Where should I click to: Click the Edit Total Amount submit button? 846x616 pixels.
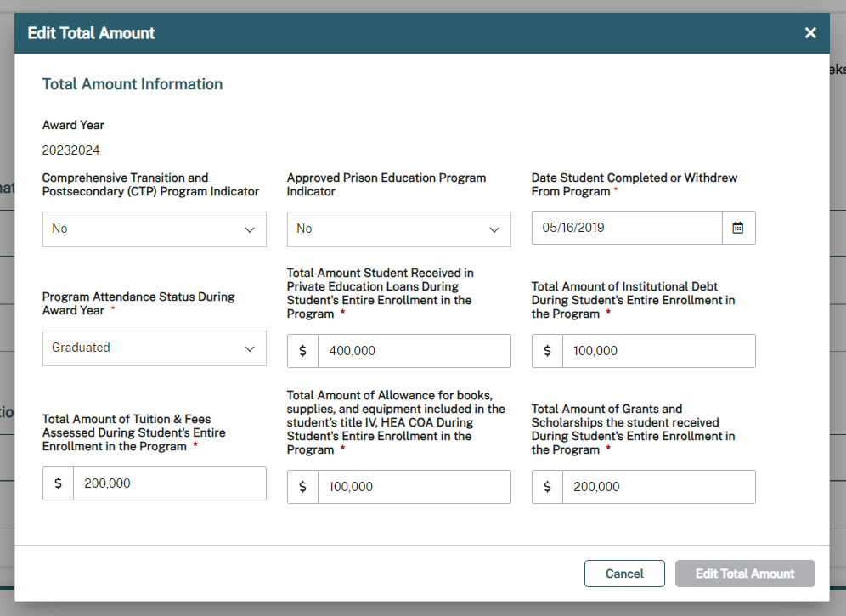pos(745,574)
